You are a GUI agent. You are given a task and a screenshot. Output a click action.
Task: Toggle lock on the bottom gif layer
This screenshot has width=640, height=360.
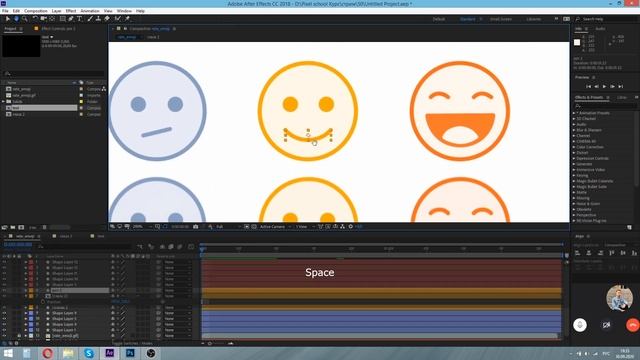(x=19, y=336)
